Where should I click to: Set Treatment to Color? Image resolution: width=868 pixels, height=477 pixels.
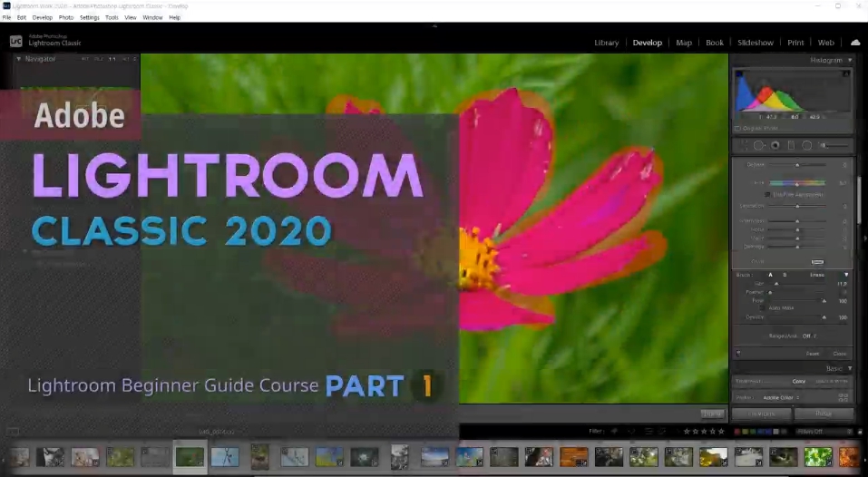[x=798, y=381]
